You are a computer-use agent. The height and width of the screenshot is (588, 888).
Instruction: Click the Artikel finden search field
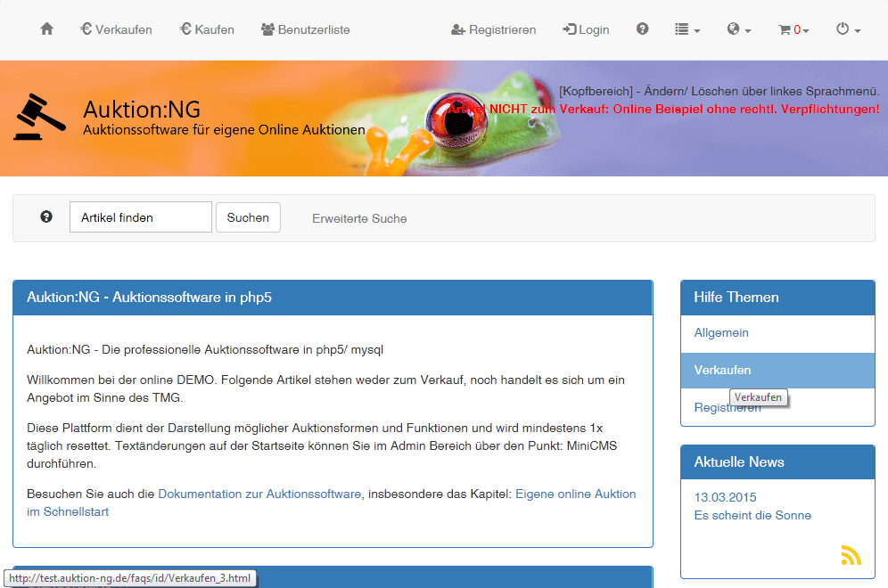point(140,217)
